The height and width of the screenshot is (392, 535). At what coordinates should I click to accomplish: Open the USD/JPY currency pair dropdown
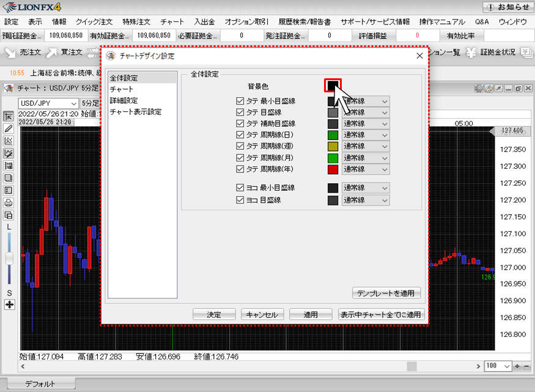[48, 103]
